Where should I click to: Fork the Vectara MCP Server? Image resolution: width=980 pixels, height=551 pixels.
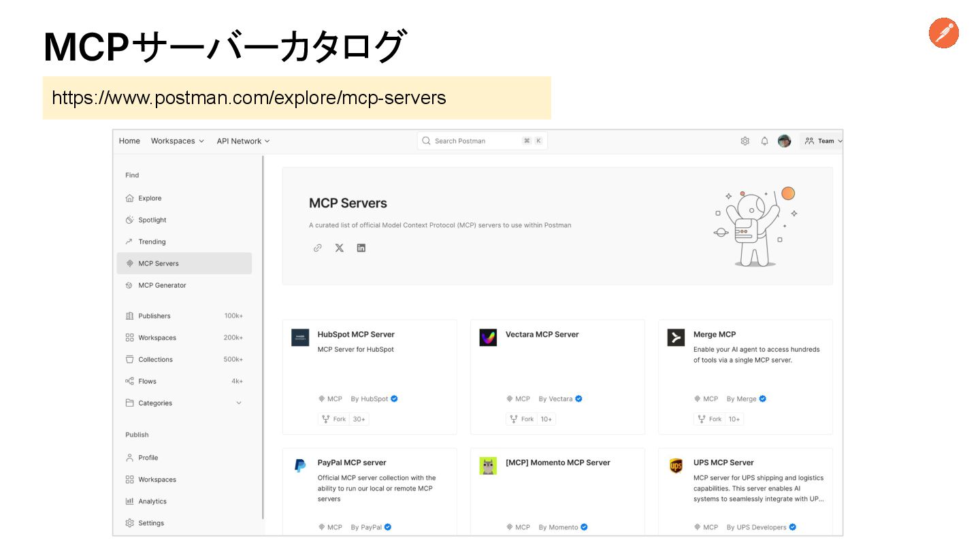pyautogui.click(x=521, y=419)
